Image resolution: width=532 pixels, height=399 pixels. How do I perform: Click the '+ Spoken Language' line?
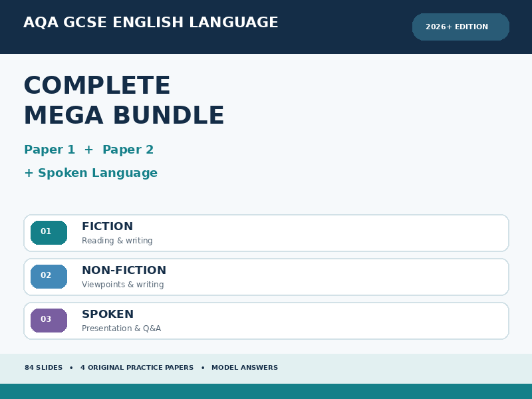tap(91, 173)
